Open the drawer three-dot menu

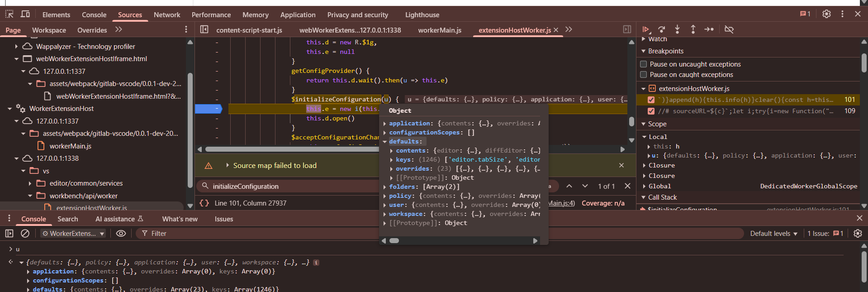point(9,219)
